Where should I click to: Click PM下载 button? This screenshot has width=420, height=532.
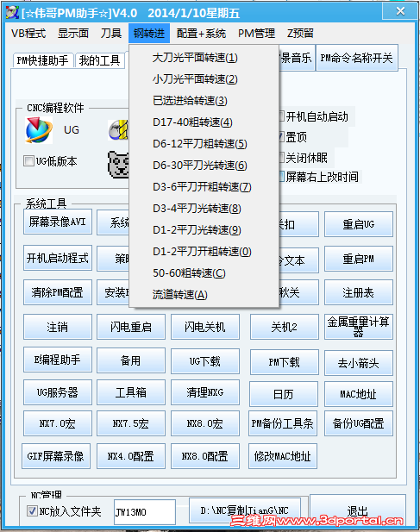pyautogui.click(x=285, y=362)
